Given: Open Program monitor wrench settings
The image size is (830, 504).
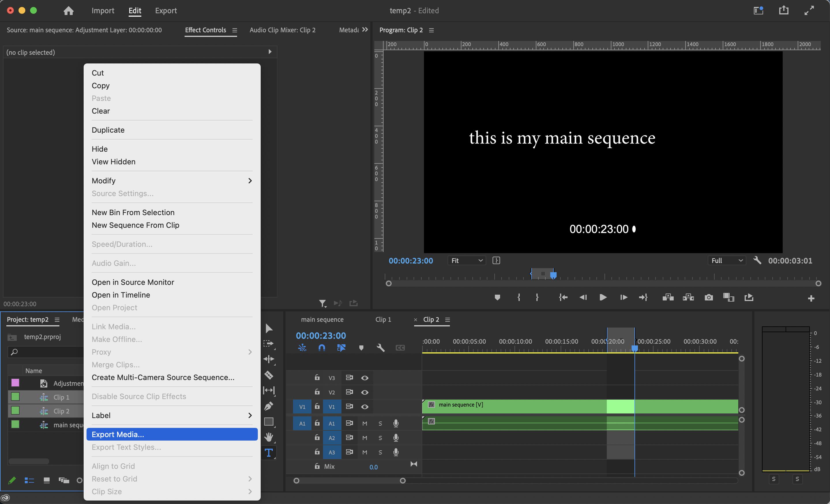Looking at the screenshot, I should point(757,260).
